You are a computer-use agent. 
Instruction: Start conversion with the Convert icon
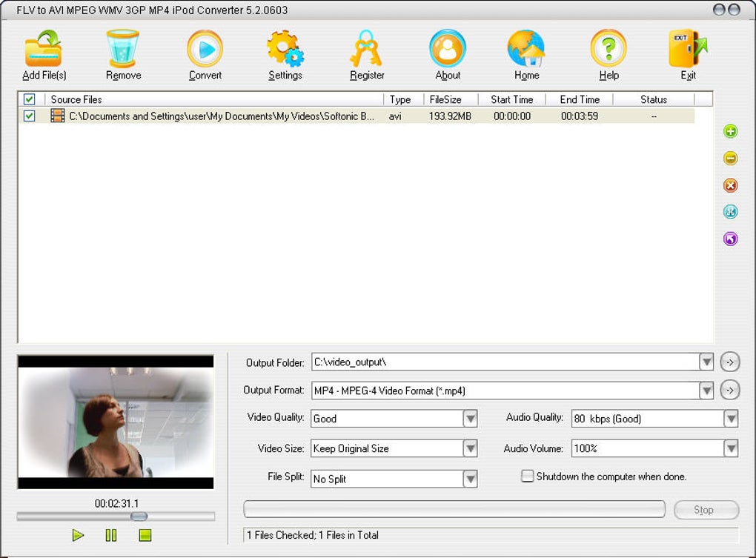[x=205, y=48]
